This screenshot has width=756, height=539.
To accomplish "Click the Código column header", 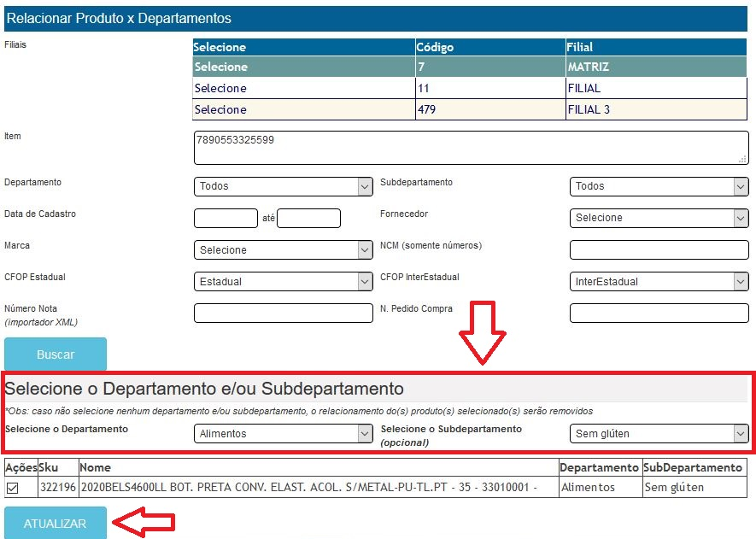I will [490, 47].
